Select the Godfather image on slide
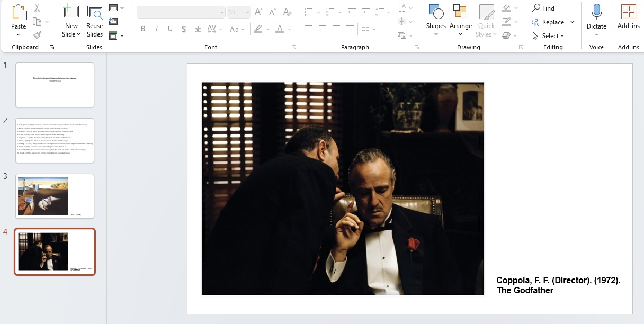644x324 pixels. [343, 188]
